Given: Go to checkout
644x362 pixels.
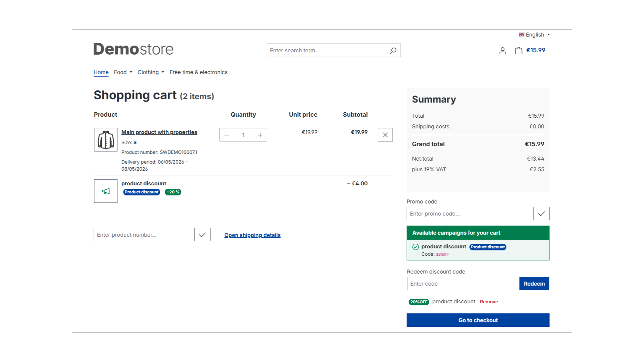Looking at the screenshot, I should coord(478,320).
